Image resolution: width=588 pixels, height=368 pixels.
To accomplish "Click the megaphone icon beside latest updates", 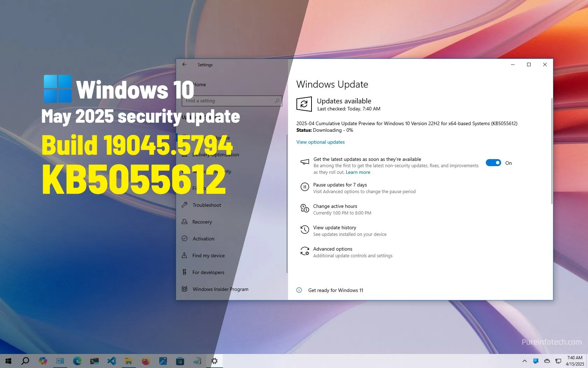I will coord(305,162).
